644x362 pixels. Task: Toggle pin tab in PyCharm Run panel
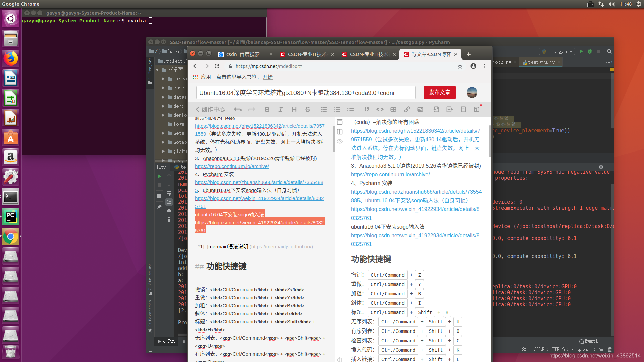click(x=159, y=207)
